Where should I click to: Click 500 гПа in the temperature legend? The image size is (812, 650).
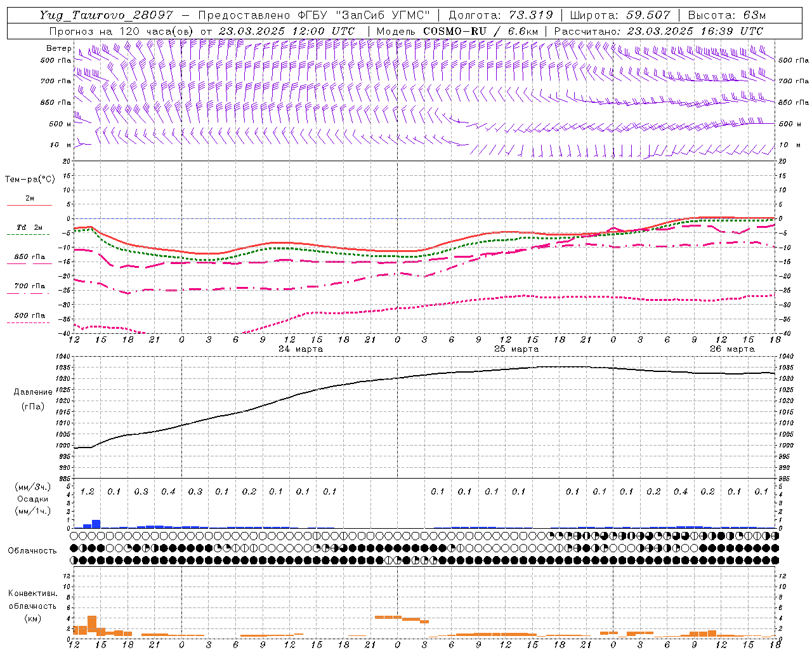[x=30, y=315]
